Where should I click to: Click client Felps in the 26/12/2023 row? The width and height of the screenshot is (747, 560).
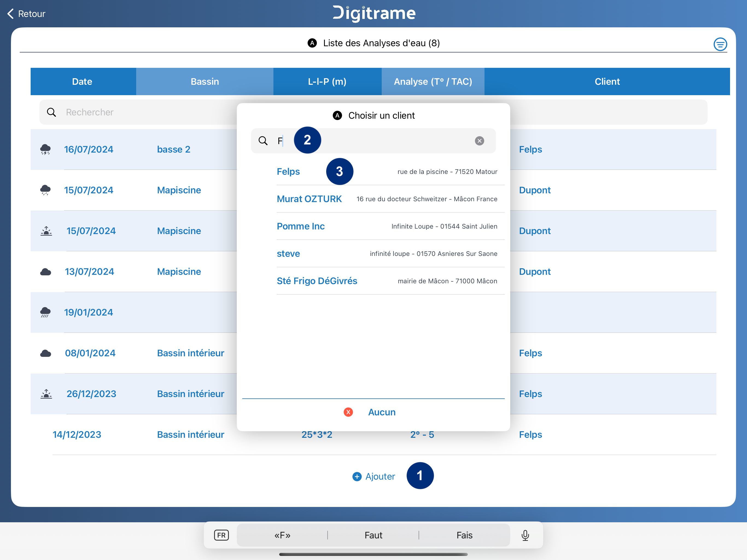530,394
